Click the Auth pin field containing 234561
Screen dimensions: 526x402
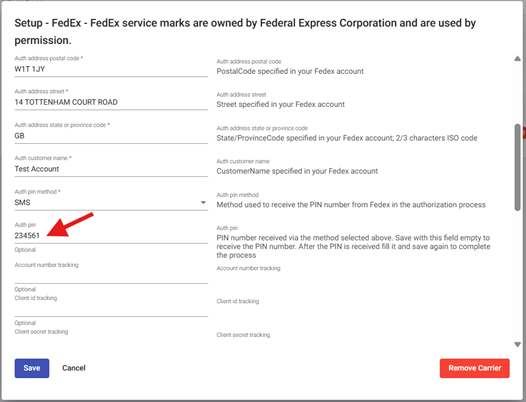[111, 236]
